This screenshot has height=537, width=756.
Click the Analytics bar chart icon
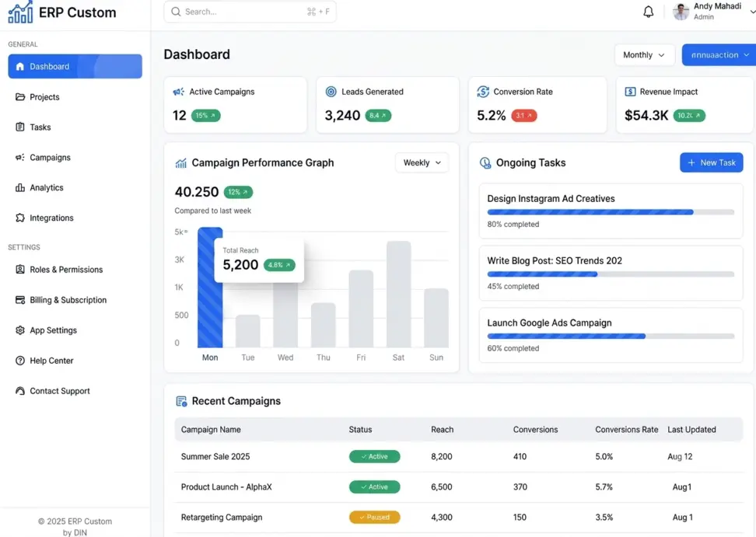coord(19,188)
